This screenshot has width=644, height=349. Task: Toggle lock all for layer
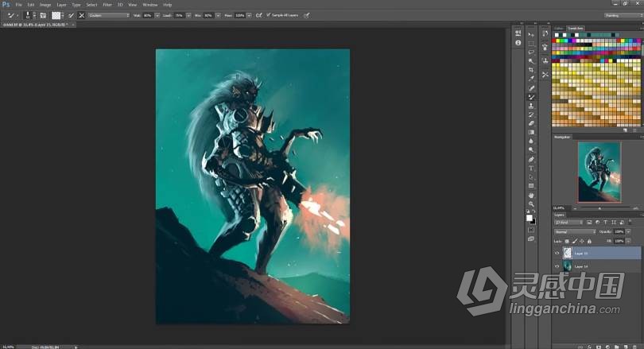point(589,242)
